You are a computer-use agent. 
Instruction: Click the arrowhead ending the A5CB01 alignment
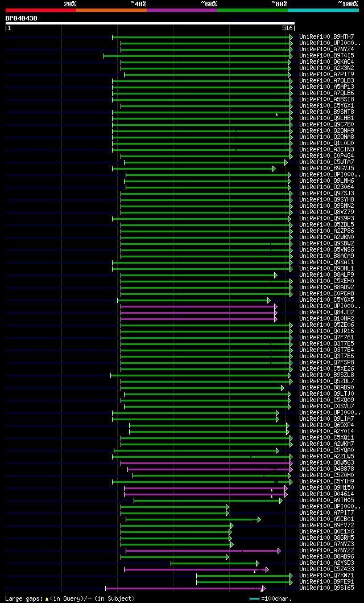[259, 519]
